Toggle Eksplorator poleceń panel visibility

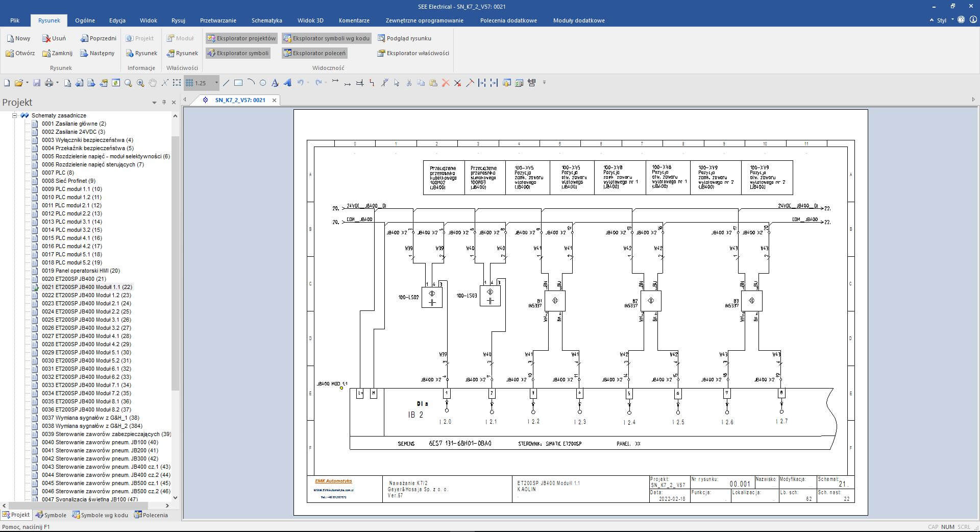coord(314,53)
